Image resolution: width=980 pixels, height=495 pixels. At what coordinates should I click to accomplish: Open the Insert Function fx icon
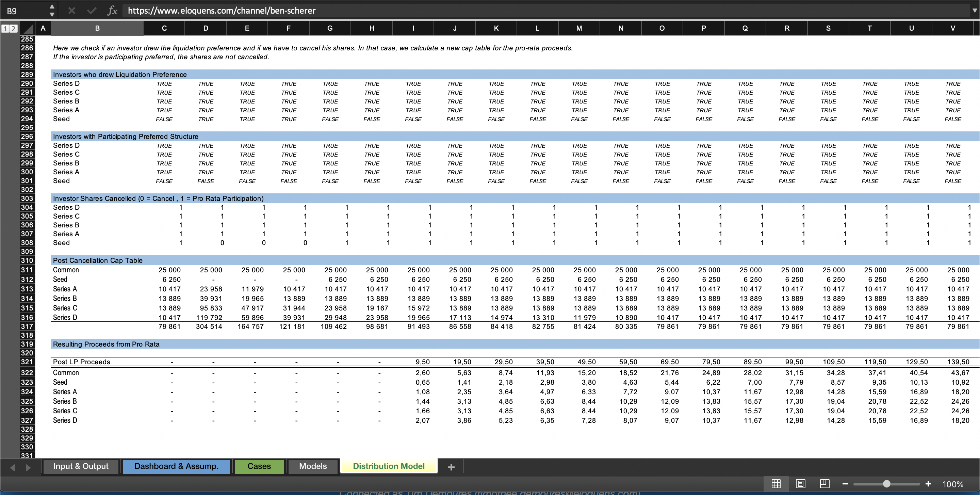tap(112, 11)
